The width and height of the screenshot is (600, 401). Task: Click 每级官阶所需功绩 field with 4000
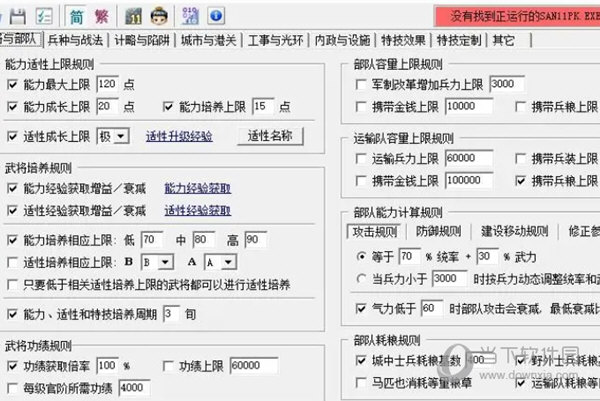click(x=134, y=388)
